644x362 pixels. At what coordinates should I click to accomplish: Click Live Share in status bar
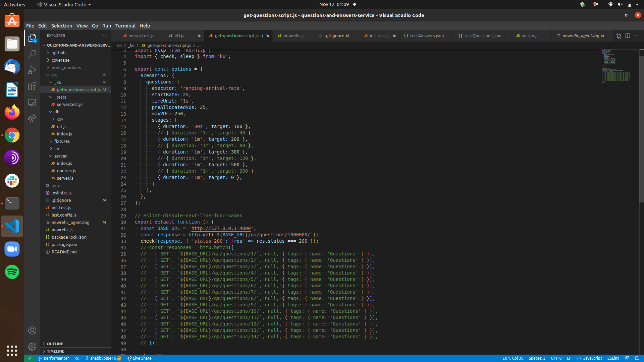click(x=140, y=358)
